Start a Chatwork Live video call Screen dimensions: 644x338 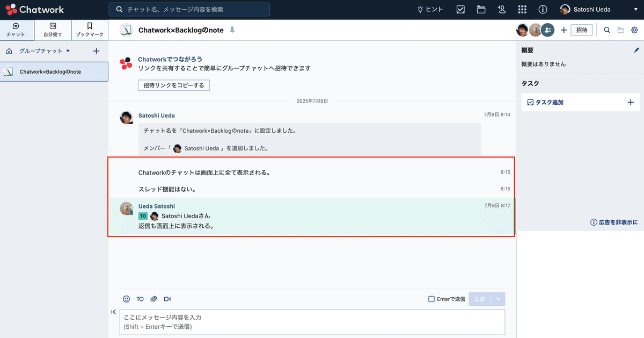pyautogui.click(x=167, y=299)
